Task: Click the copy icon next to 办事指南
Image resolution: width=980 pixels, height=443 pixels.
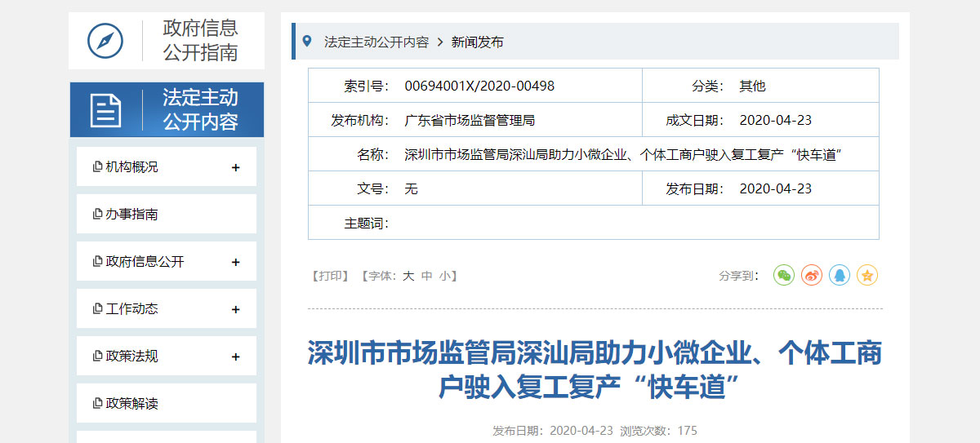Action: (x=98, y=215)
